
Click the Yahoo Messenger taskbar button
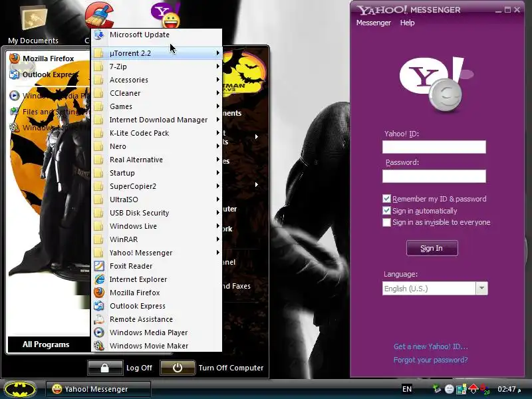click(98, 389)
